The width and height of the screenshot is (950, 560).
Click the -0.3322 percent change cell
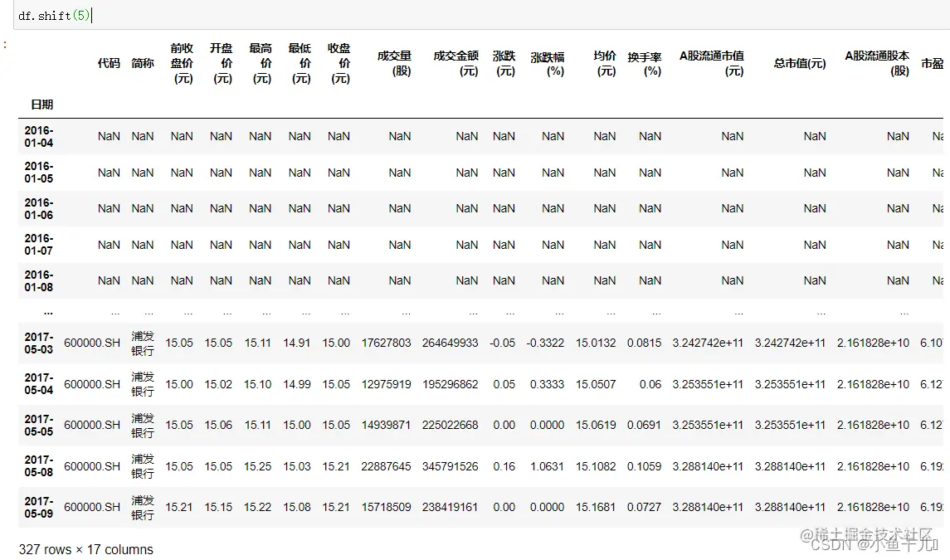545,343
